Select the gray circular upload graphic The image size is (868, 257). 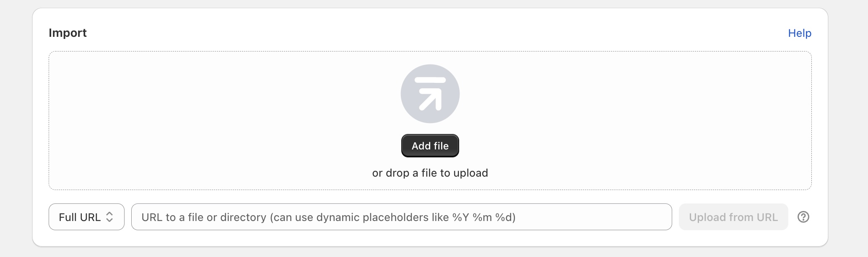coord(430,94)
